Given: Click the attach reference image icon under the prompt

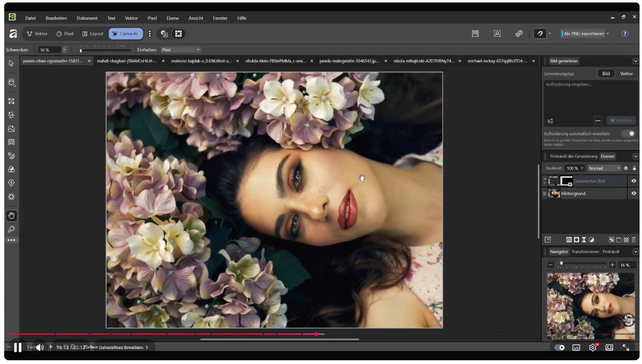Looking at the screenshot, I should point(550,121).
